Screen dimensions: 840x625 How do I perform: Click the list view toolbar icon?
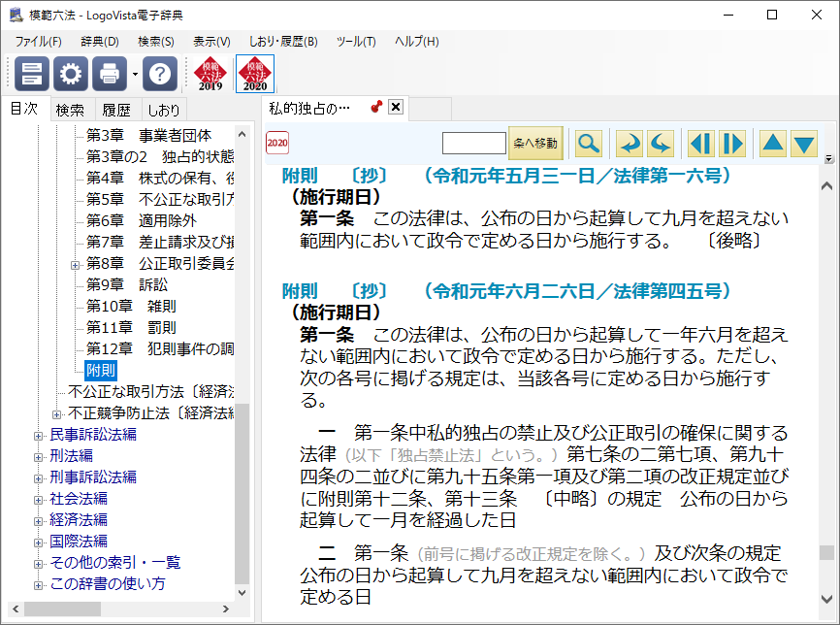coord(32,74)
